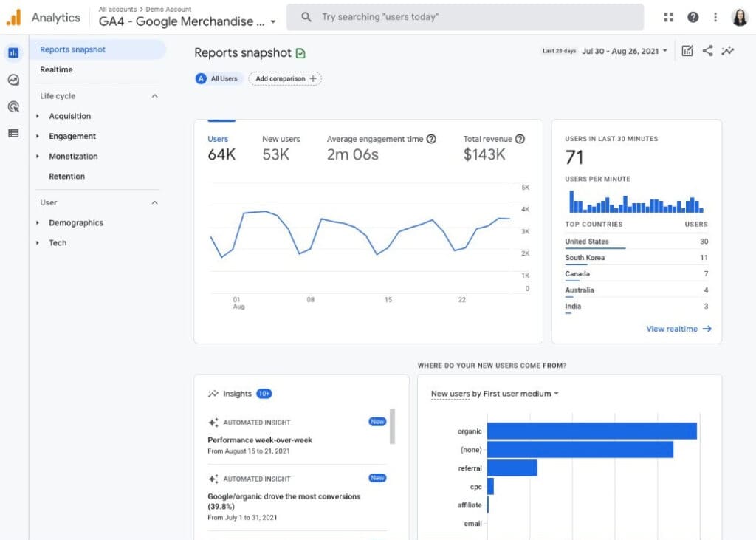The image size is (756, 540).
Task: Click the Canada country row
Action: click(x=636, y=274)
